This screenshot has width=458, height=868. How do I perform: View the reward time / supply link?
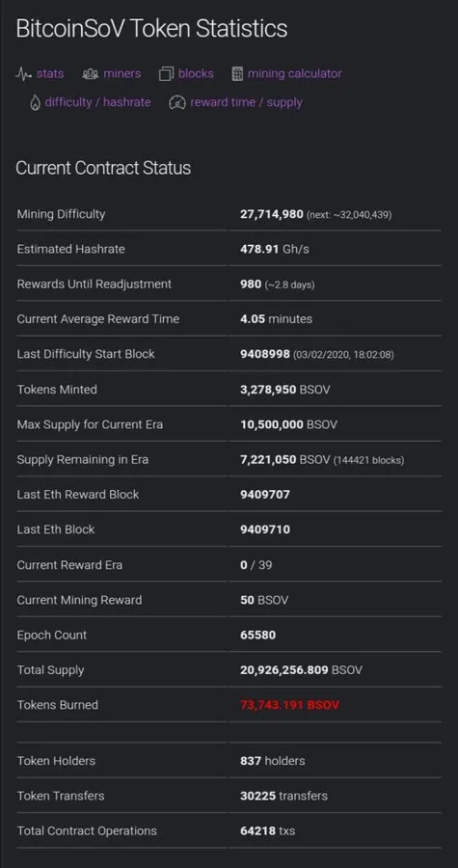(x=246, y=102)
